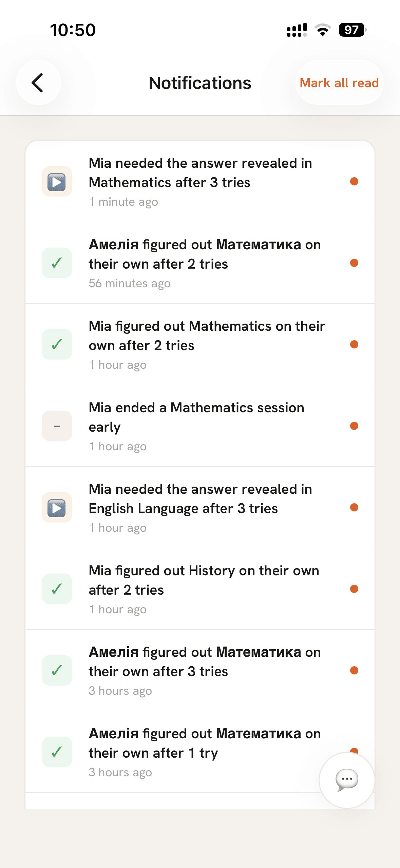This screenshot has height=868, width=400.
Task: Open Mia figured out History notification
Action: pyautogui.click(x=200, y=589)
